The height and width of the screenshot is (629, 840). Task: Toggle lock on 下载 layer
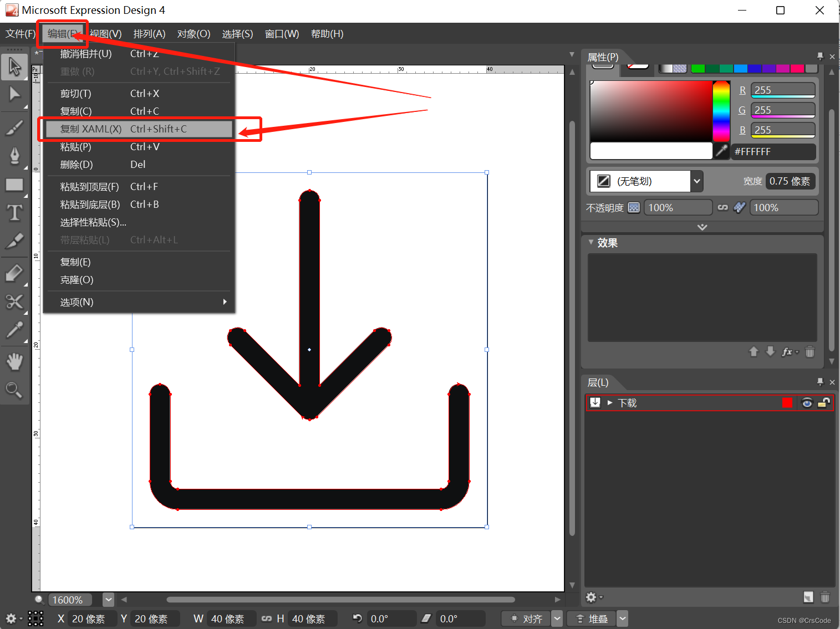pos(824,403)
